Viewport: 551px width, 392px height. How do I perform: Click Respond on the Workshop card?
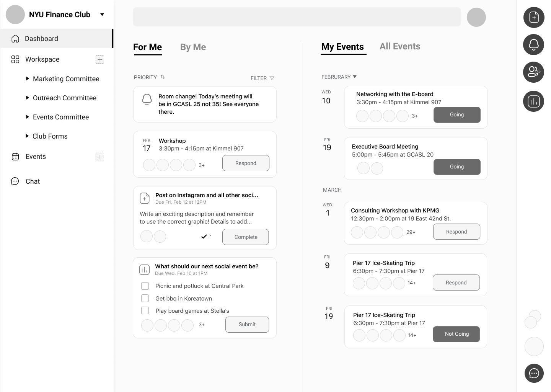pos(246,163)
